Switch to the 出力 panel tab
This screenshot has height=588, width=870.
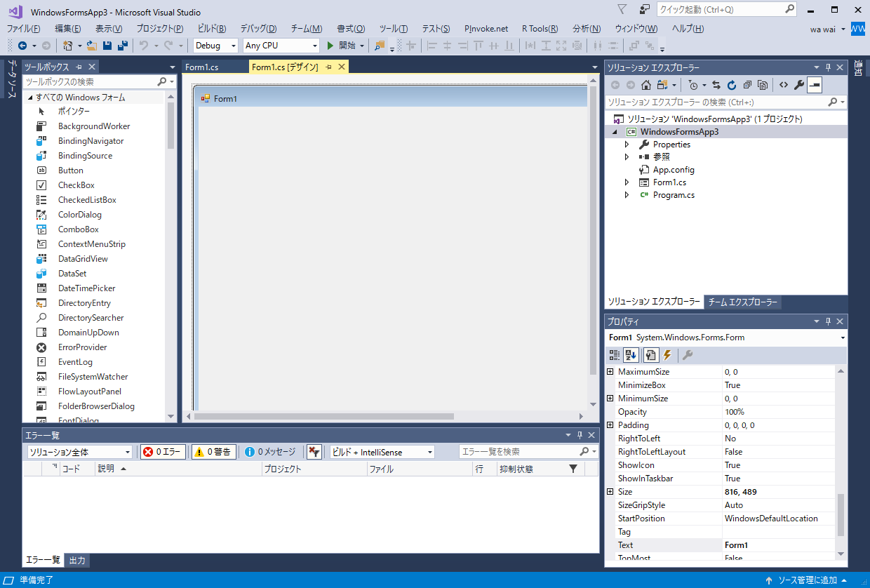pos(77,560)
